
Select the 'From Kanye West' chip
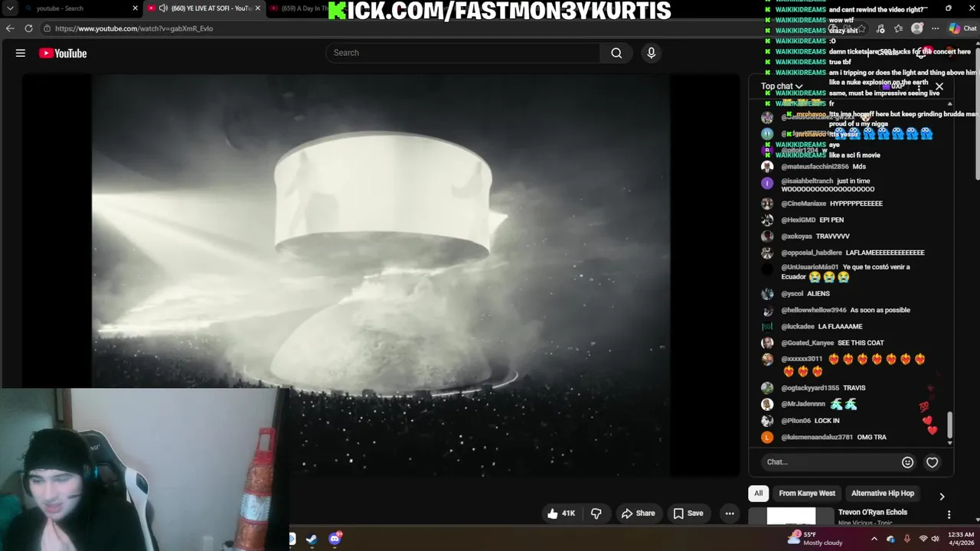(807, 494)
